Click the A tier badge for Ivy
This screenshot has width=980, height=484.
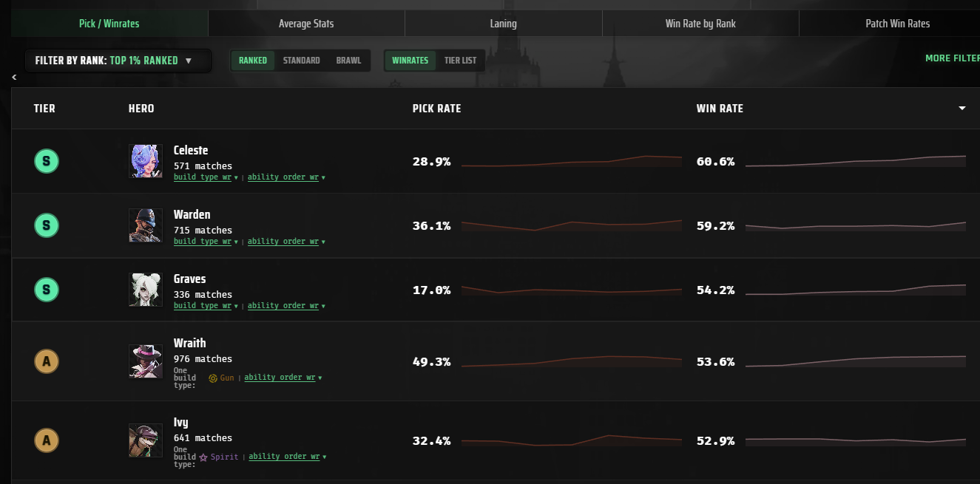tap(47, 440)
